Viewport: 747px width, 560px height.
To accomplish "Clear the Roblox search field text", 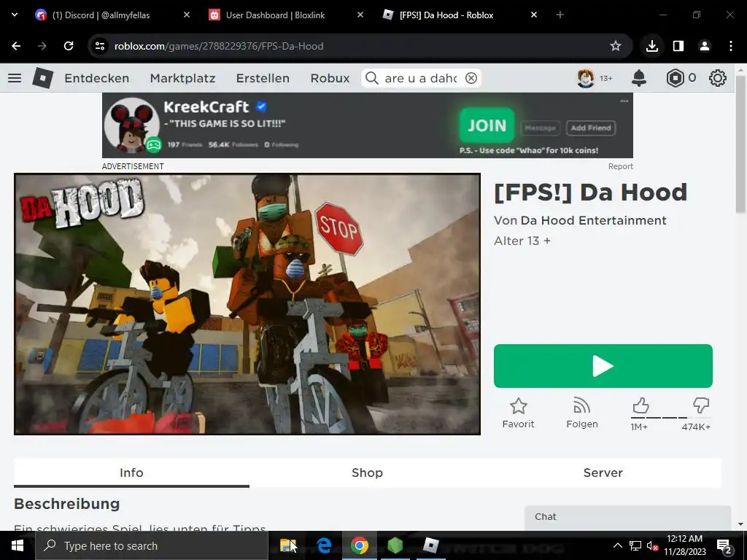I will pos(471,78).
